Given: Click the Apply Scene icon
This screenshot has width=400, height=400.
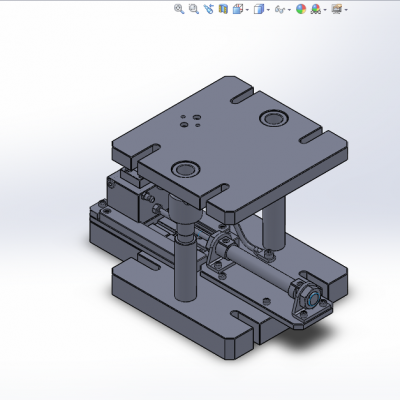Looking at the screenshot, I should coord(316,9).
